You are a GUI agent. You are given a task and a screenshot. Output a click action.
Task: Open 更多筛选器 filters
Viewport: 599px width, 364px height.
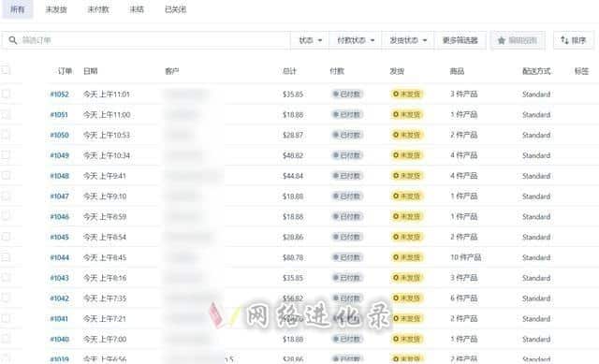(460, 40)
